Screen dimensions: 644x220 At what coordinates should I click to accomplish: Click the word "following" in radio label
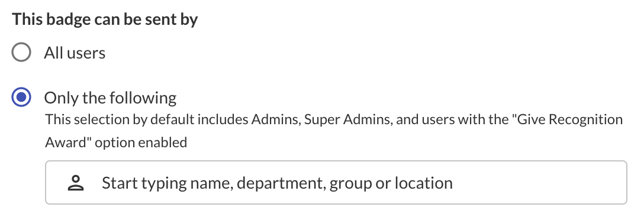pyautogui.click(x=143, y=98)
